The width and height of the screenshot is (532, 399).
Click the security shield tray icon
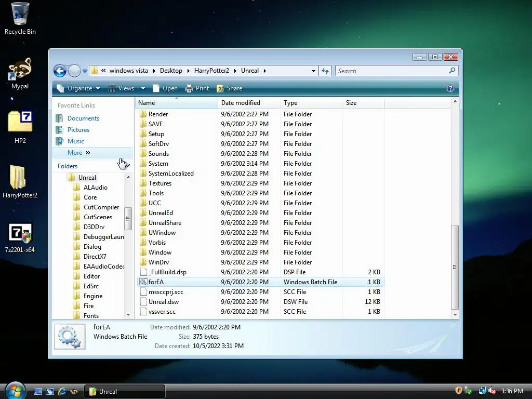click(x=458, y=391)
